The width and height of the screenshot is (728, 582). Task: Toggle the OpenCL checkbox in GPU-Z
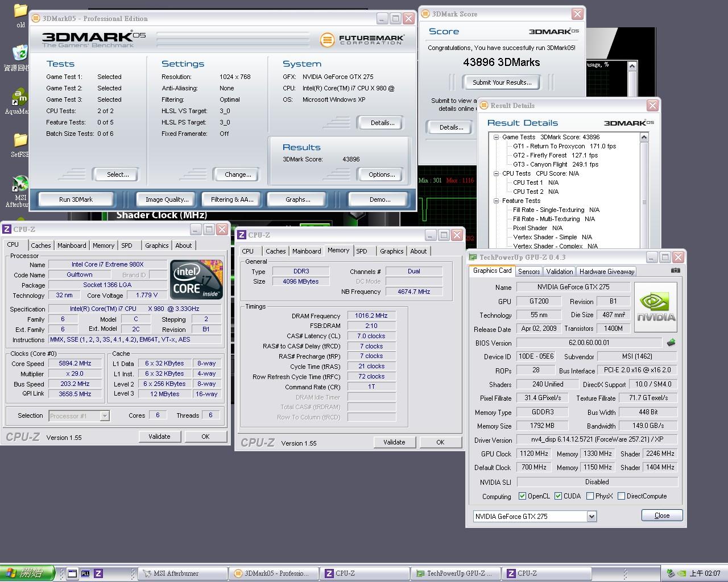point(522,496)
